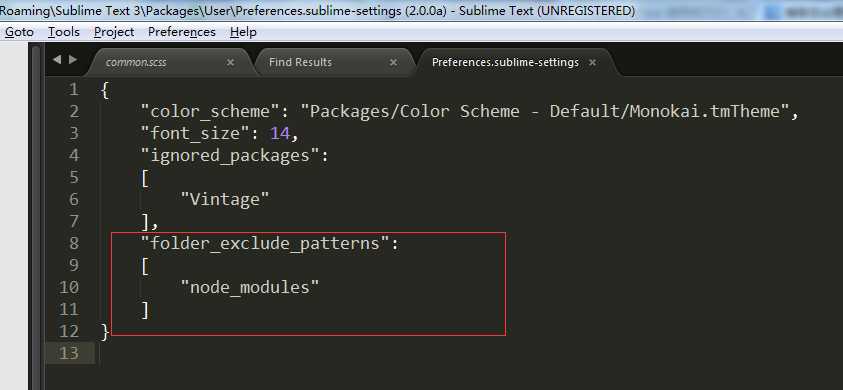Click the Monokai.tmTheme path string
This screenshot has width=843, height=390.
point(544,112)
